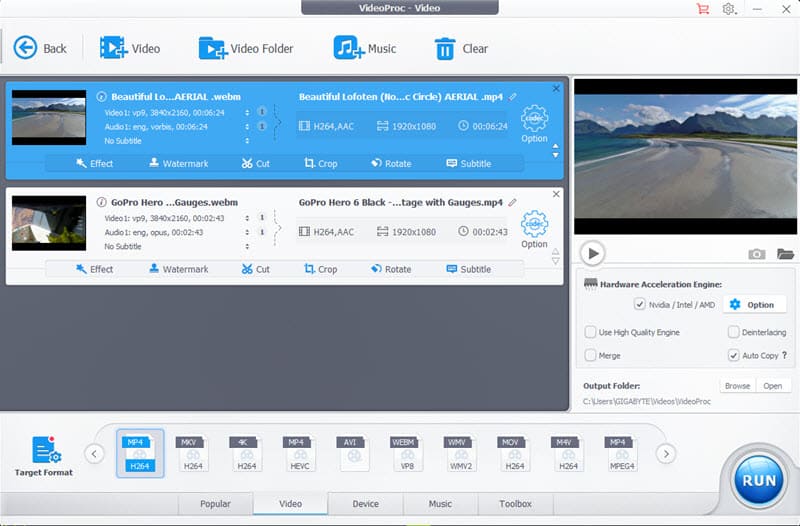Toggle the Nvidia / Intel / AMD checkbox
The image size is (800, 526).
click(x=640, y=304)
